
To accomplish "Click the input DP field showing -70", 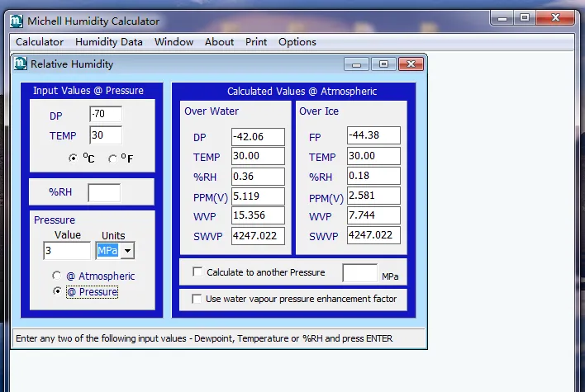I will coord(106,114).
